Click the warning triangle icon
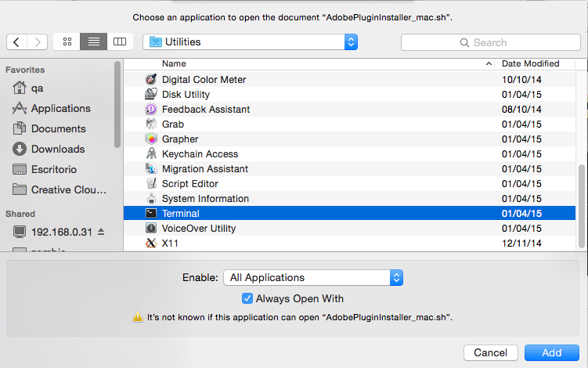The height and width of the screenshot is (368, 588). pyautogui.click(x=138, y=317)
